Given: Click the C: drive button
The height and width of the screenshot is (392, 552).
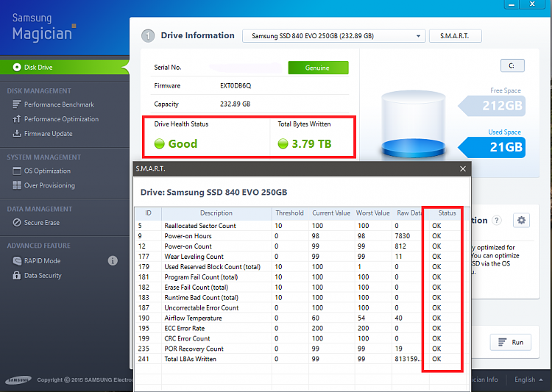Looking at the screenshot, I should [512, 65].
